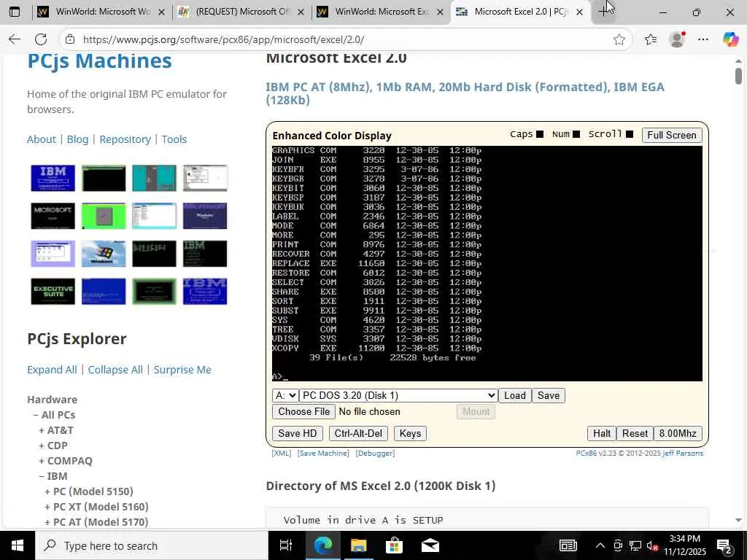This screenshot has height=560, width=747.
Task: Show hidden tray icons chevron
Action: tap(600, 545)
